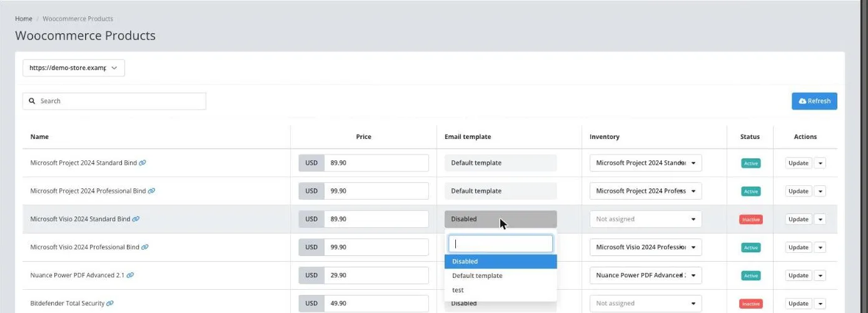Edit price 89.90 for Visio 2024 Standard
This screenshot has width=868, height=313.
point(376,219)
